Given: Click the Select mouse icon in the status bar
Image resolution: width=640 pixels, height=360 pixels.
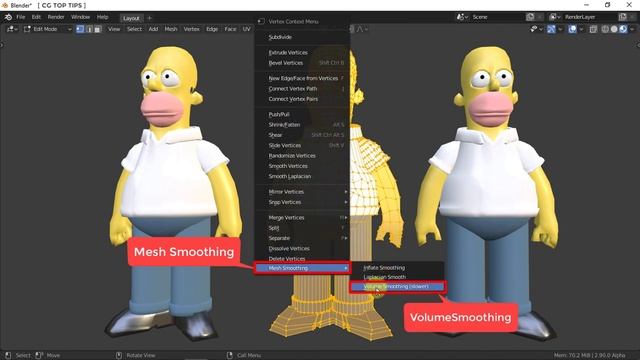Looking at the screenshot, I should pos(8,355).
